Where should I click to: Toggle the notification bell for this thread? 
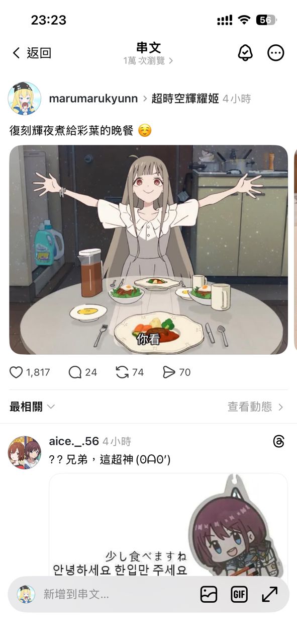coord(245,53)
